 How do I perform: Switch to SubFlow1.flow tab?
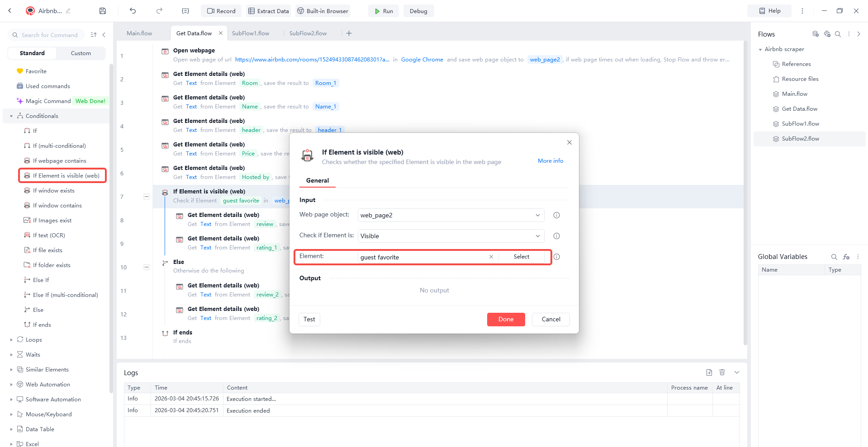click(250, 33)
